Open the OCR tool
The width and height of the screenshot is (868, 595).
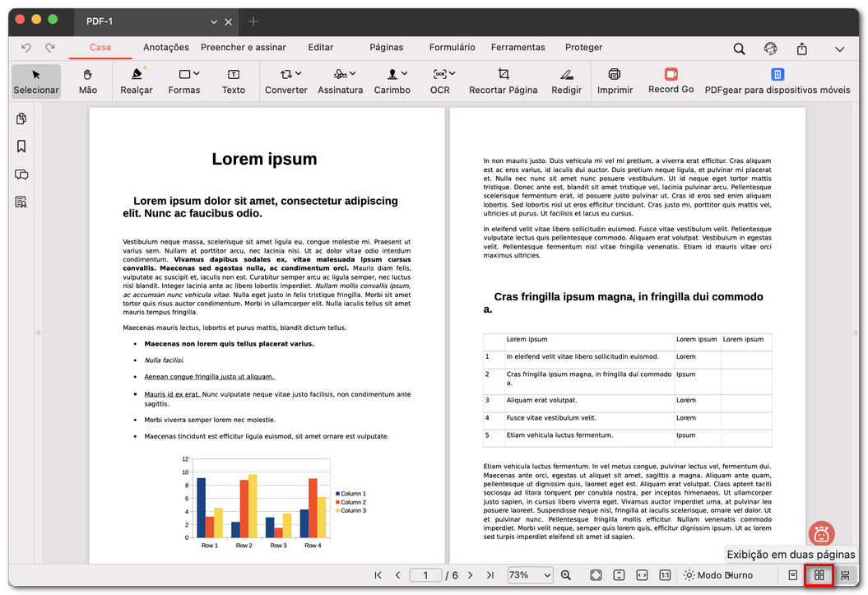[x=440, y=81]
